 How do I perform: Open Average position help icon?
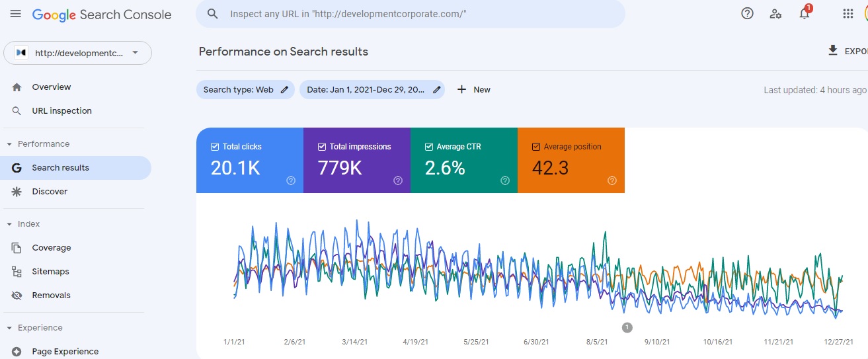pos(612,180)
